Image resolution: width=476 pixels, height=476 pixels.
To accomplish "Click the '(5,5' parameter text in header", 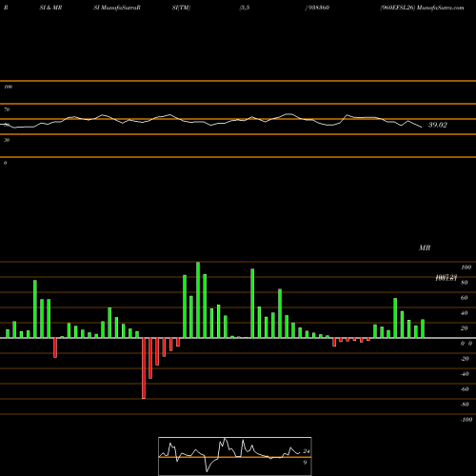I will (245, 8).
